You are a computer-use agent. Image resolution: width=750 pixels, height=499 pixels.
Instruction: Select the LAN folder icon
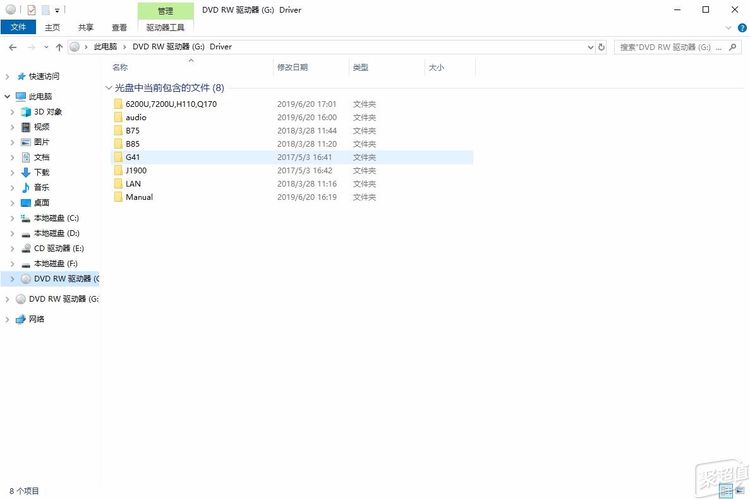(x=118, y=184)
